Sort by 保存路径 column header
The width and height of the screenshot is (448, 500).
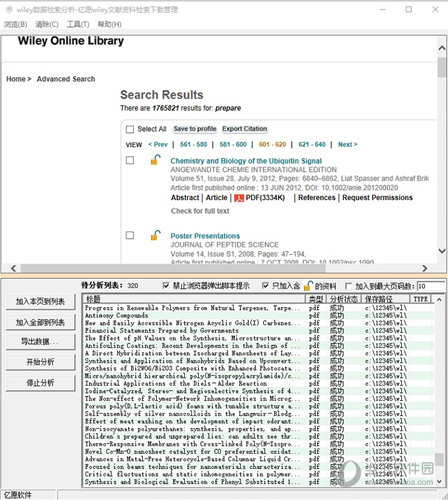click(x=385, y=299)
